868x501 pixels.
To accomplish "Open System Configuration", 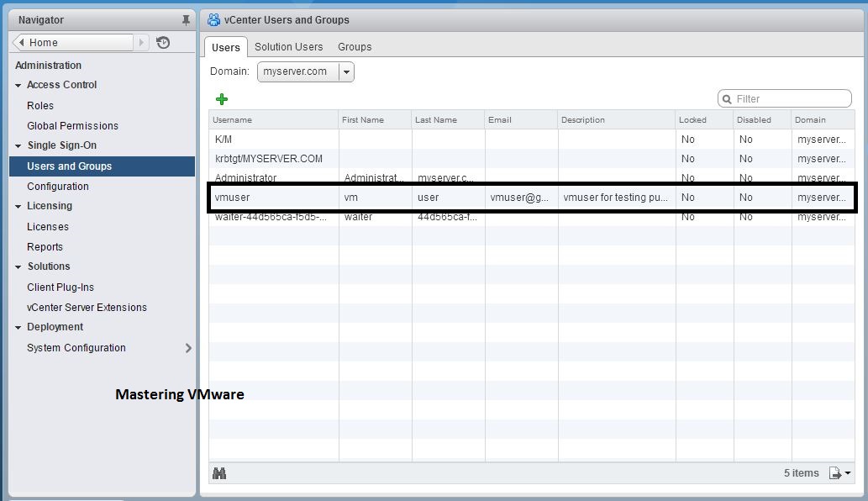I will point(76,348).
